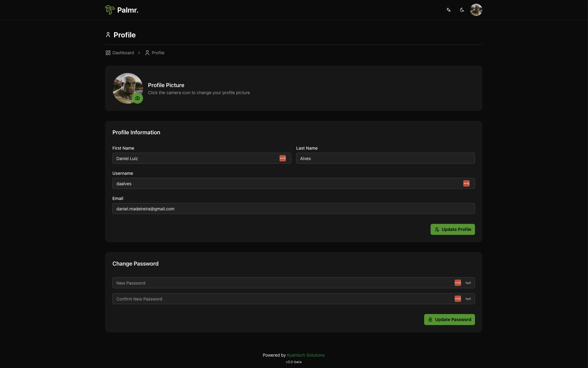
Task: Click the green camera icon on avatar
Action: [138, 98]
